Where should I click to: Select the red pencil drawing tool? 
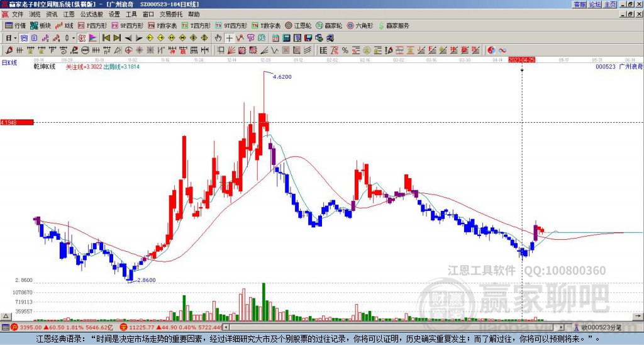click(8, 50)
